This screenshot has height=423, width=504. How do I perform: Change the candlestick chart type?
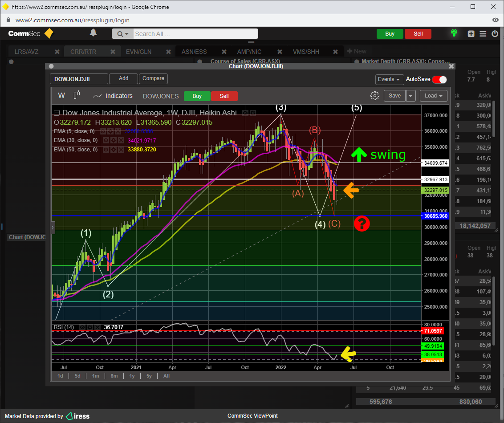77,95
